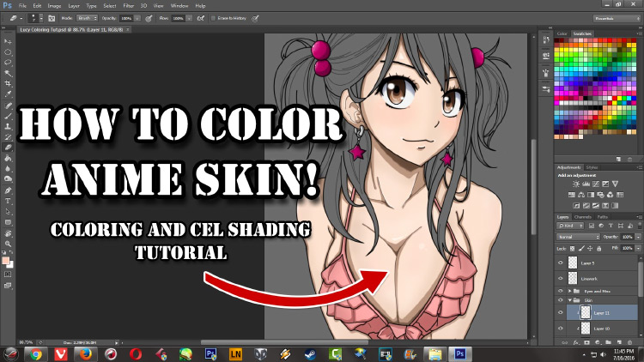The height and width of the screenshot is (362, 644).
Task: Toggle Edit in Quick Mask mode
Action: pyautogui.click(x=8, y=275)
